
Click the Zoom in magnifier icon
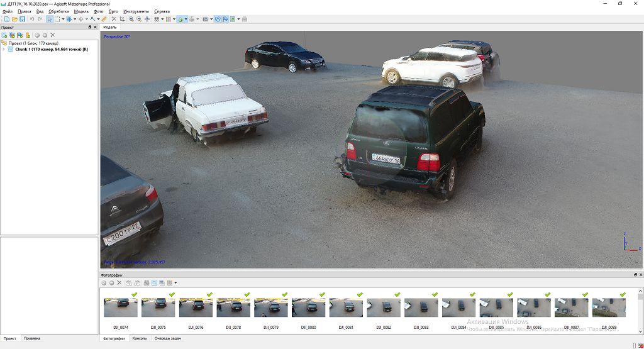[131, 19]
